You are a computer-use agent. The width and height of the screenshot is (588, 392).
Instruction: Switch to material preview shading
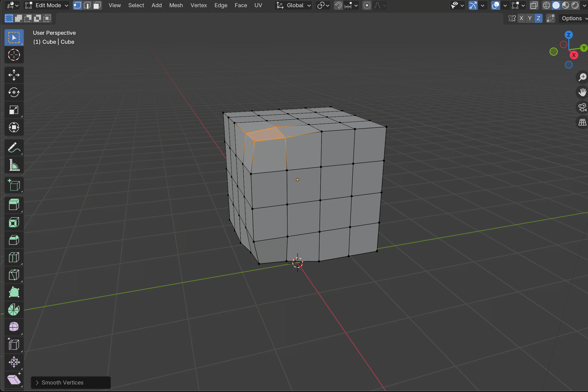click(x=566, y=5)
